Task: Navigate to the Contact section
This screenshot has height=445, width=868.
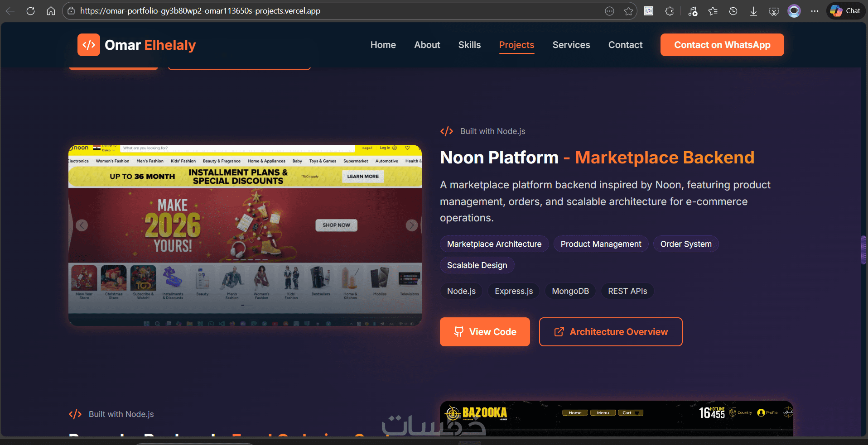Action: [626, 45]
